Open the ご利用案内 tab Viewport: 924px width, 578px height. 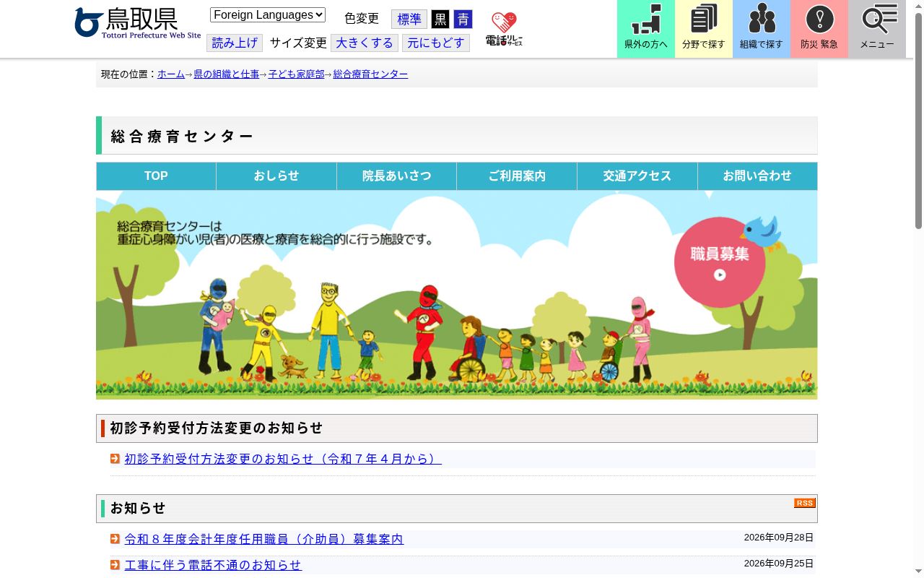tap(517, 176)
